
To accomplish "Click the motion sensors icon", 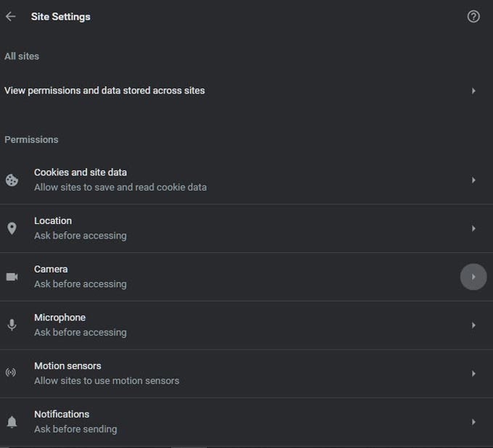I will [11, 373].
